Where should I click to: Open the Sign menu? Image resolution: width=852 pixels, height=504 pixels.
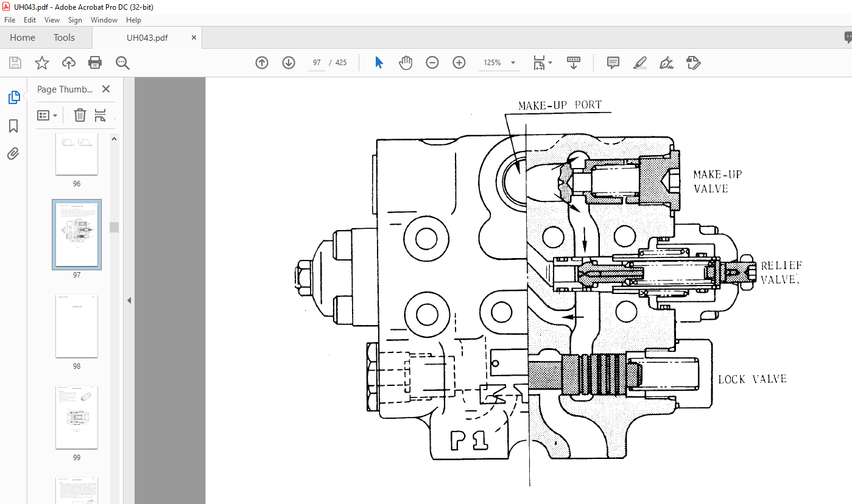pos(75,20)
